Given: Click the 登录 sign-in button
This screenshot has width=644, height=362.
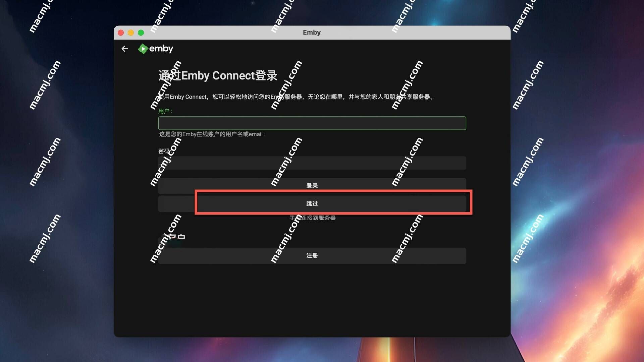Looking at the screenshot, I should [x=312, y=185].
